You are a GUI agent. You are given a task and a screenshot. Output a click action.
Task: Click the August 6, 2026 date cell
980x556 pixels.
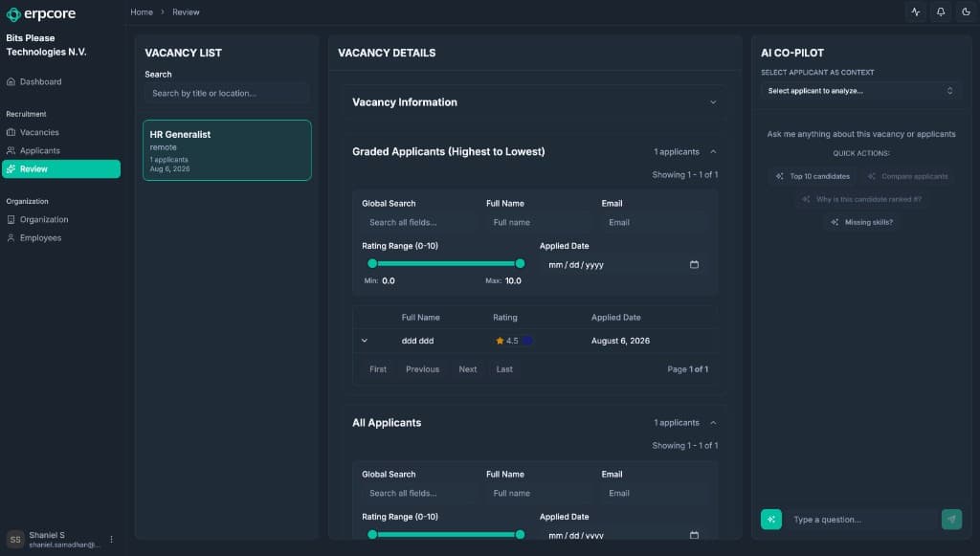click(x=620, y=341)
